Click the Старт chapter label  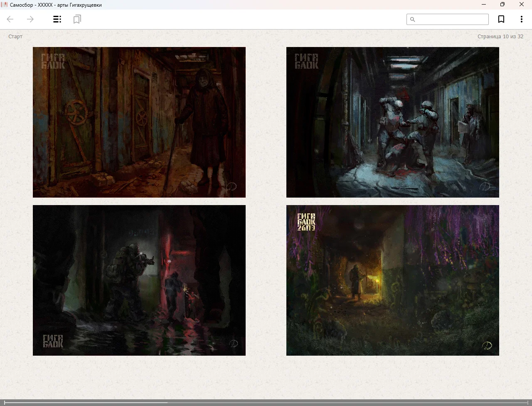15,37
